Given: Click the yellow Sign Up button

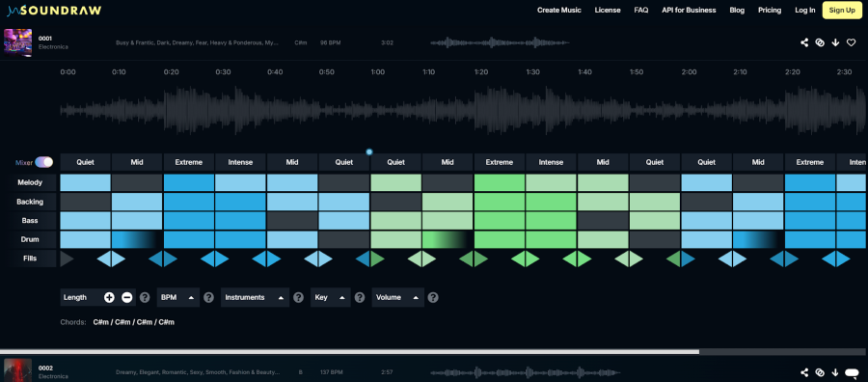Looking at the screenshot, I should point(842,10).
